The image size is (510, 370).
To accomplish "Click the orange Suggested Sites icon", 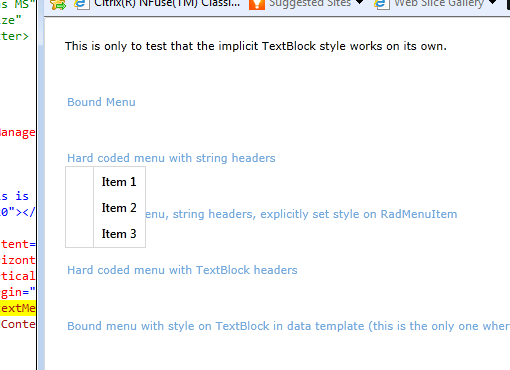I will click(257, 4).
